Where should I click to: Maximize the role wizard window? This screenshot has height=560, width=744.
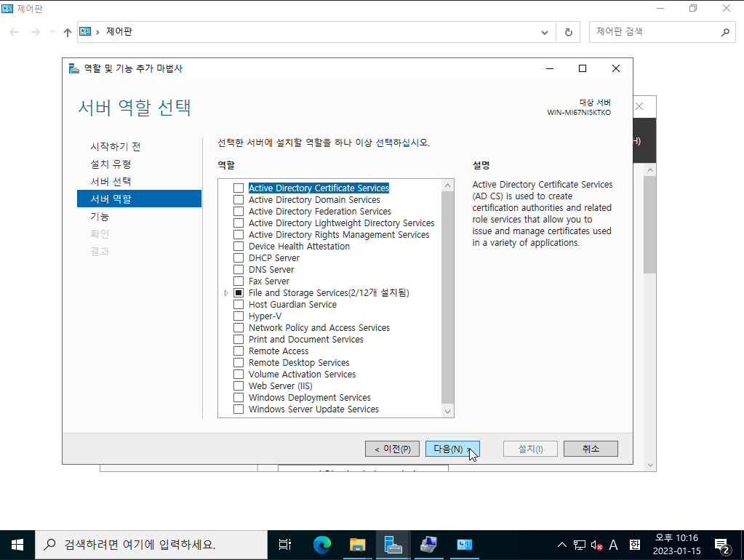coord(583,68)
